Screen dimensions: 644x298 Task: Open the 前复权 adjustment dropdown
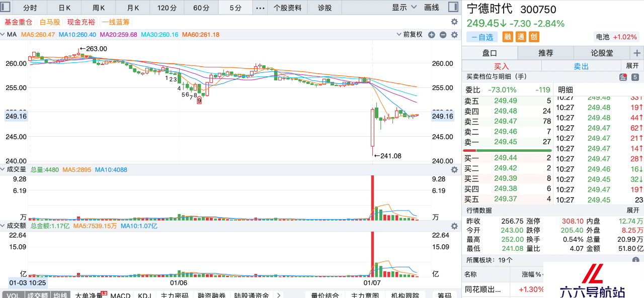click(410, 35)
